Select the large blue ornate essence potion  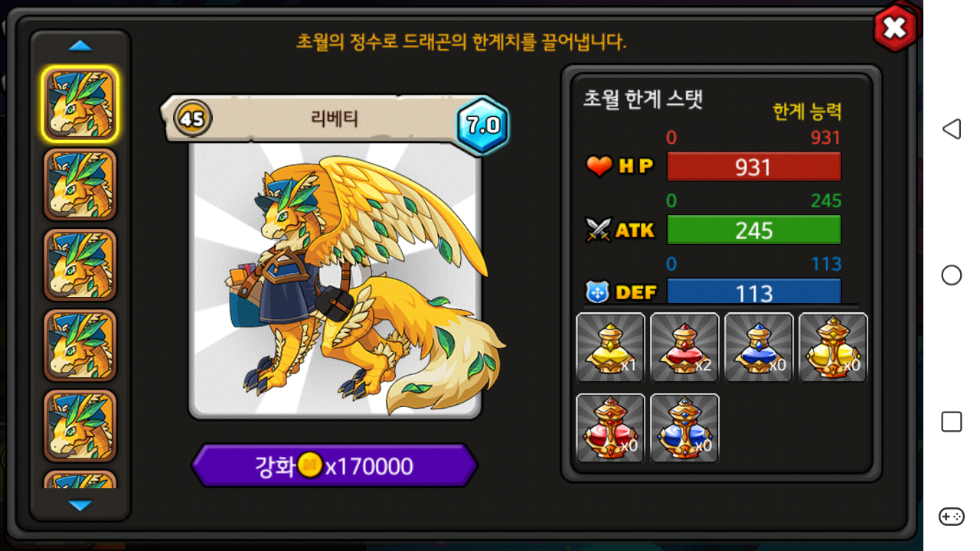pyautogui.click(x=684, y=429)
